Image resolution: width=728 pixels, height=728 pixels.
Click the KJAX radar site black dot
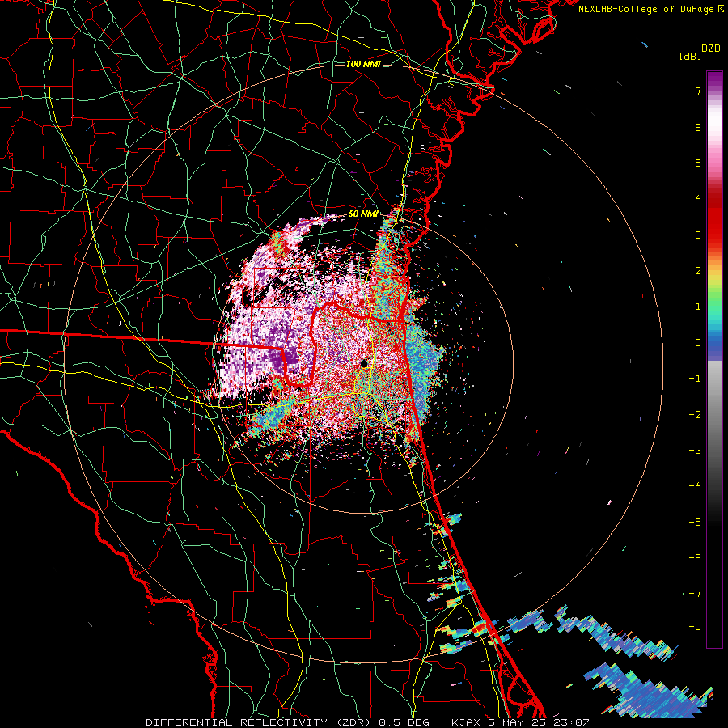365,363
